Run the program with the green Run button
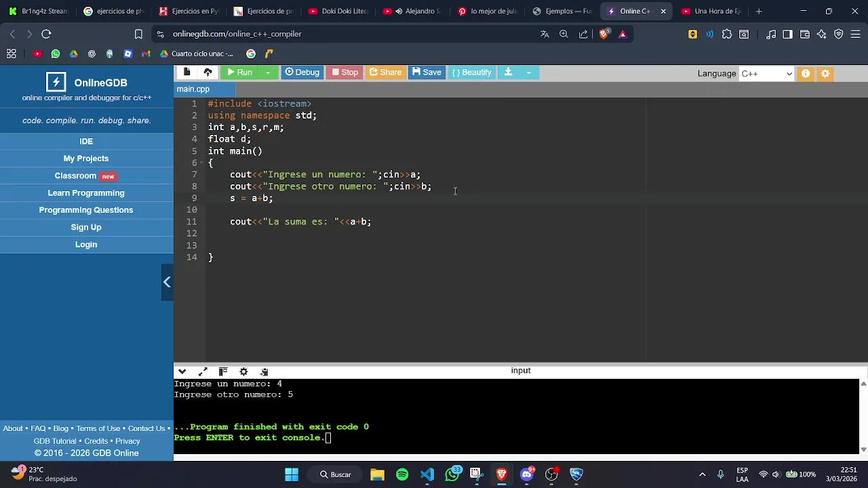 point(239,73)
